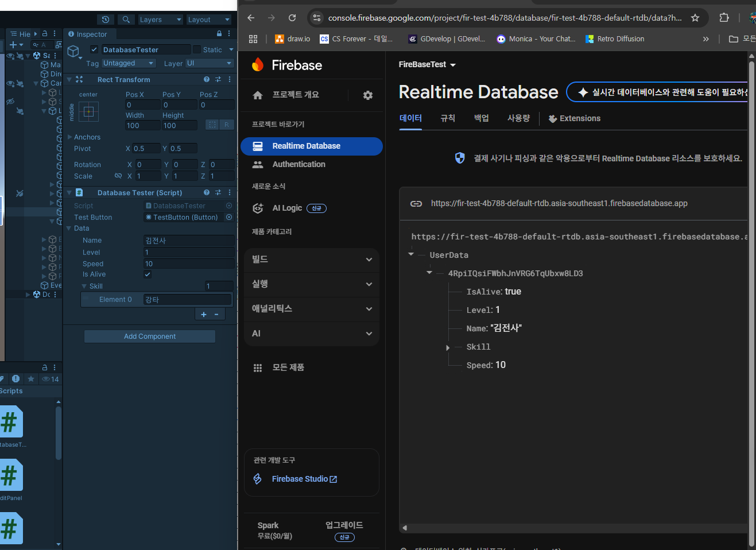Open Rect Transform anchor preset box
This screenshot has width=756, height=550.
click(x=89, y=112)
